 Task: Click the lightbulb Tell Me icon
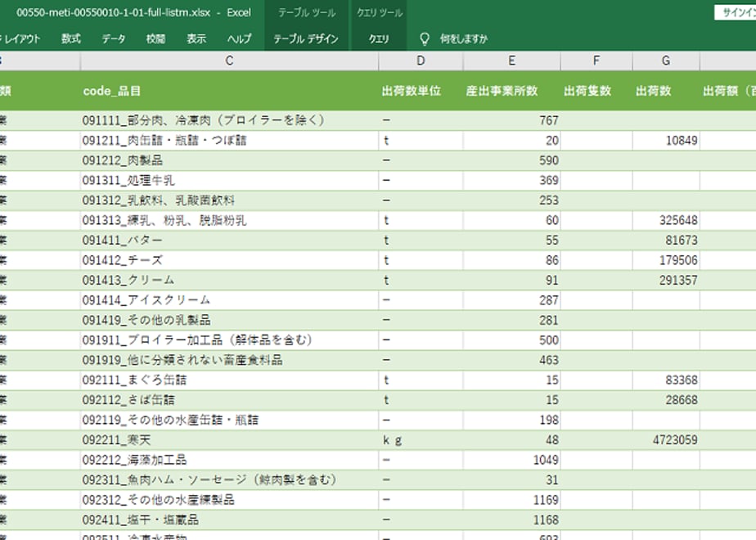coord(425,39)
